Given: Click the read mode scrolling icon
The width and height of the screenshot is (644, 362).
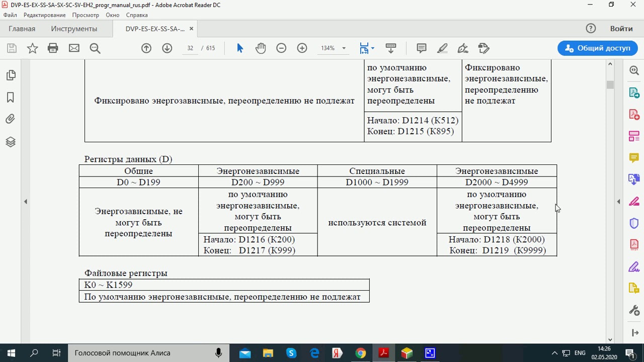Looking at the screenshot, I should [391, 48].
